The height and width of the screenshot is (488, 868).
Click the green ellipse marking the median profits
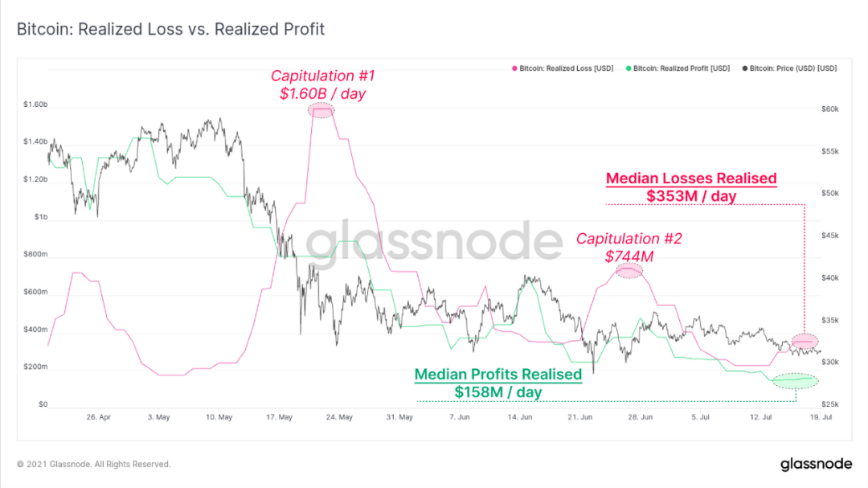(x=796, y=381)
